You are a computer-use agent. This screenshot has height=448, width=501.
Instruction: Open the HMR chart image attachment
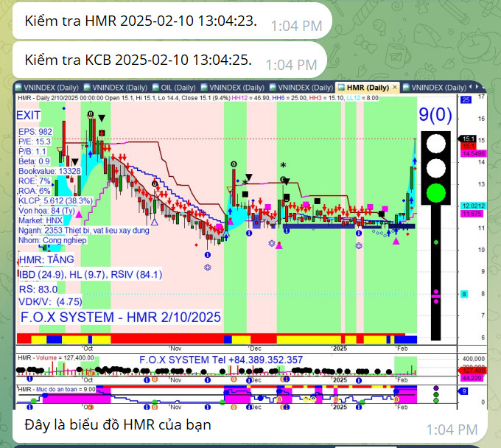click(251, 245)
